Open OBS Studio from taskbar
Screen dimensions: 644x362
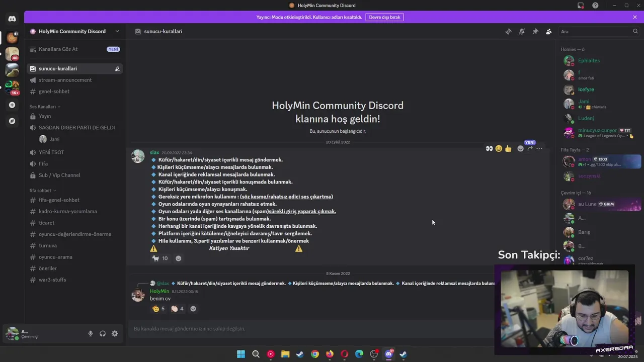tap(374, 354)
